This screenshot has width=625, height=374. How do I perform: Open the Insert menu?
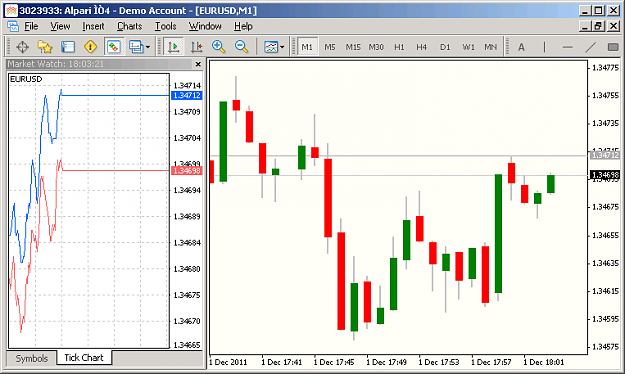click(x=93, y=26)
